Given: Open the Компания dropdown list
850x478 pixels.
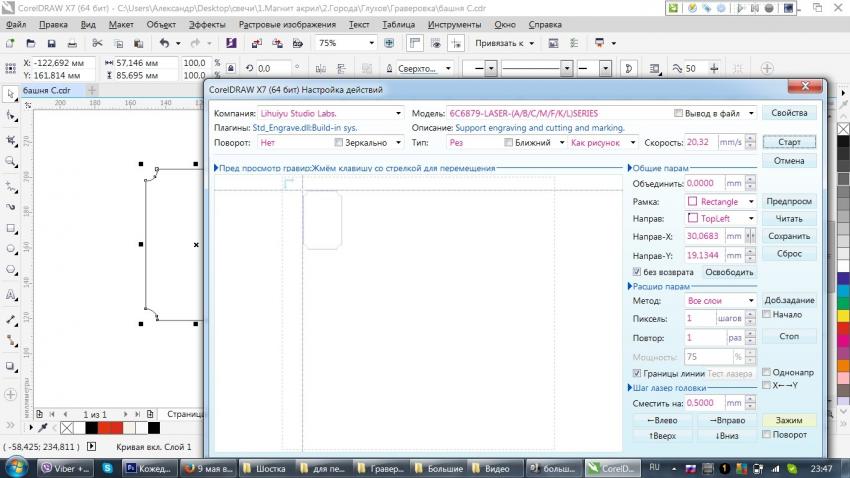Looking at the screenshot, I should click(x=399, y=114).
